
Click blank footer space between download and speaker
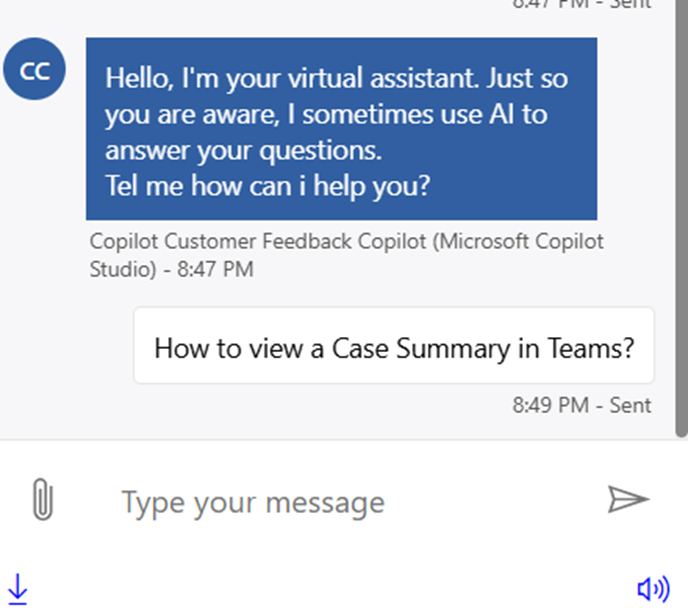point(330,589)
